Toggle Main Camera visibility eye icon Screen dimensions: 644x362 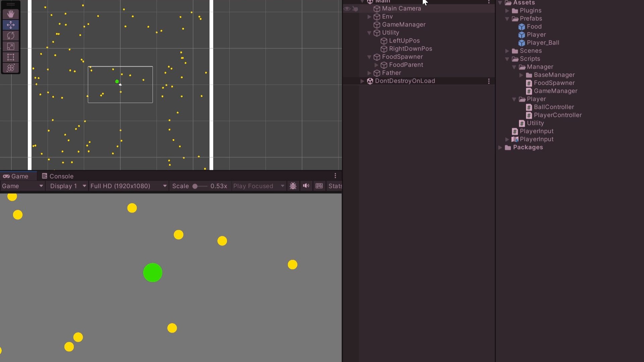(x=347, y=9)
